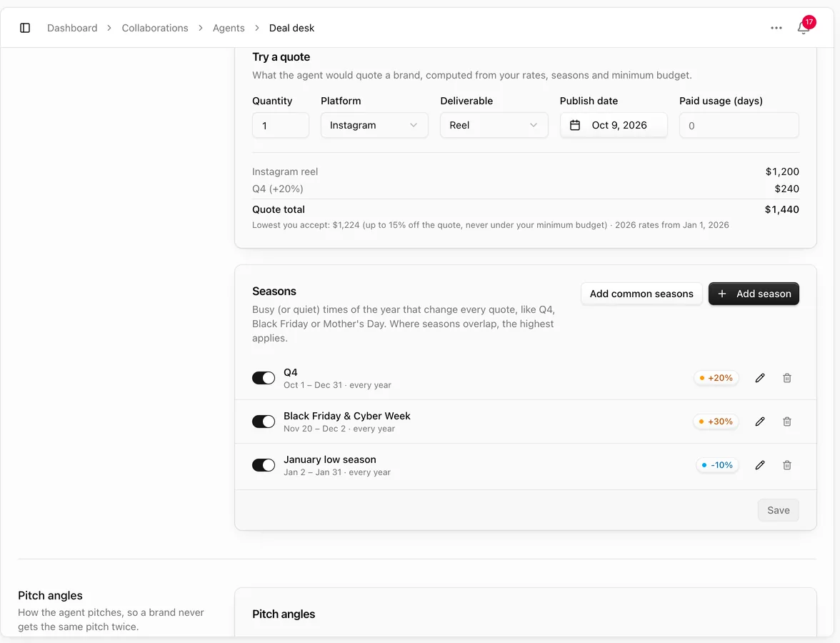Click the 'Try a quote' heading
Screen dimensions: 840x643
pyautogui.click(x=281, y=57)
